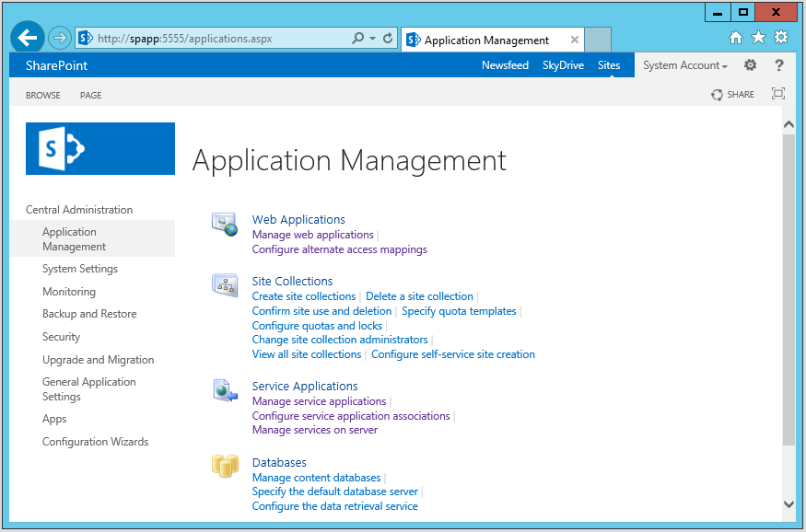
Task: Open Manage content databases
Action: [316, 478]
